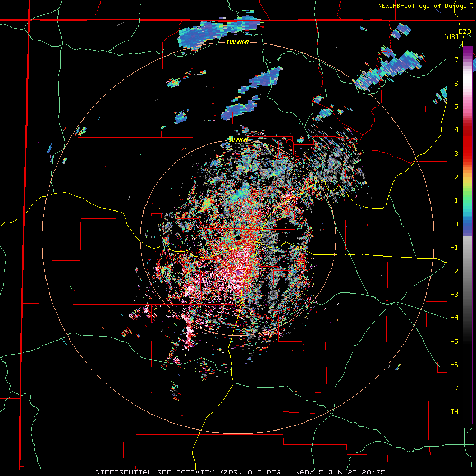Click the 3 dB scale label
This screenshot has width=476, height=476.
[x=456, y=153]
